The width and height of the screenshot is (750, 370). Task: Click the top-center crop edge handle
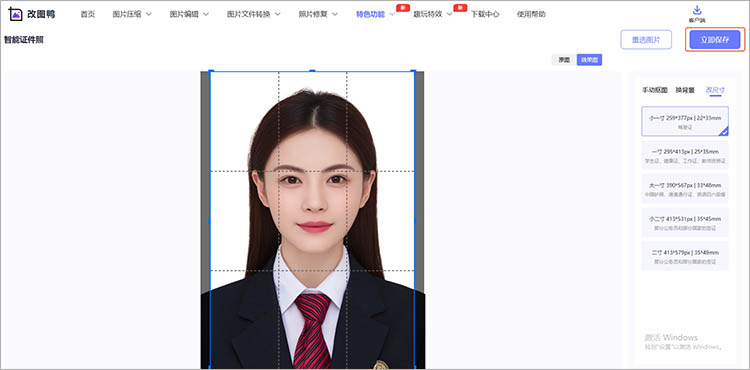pyautogui.click(x=312, y=71)
